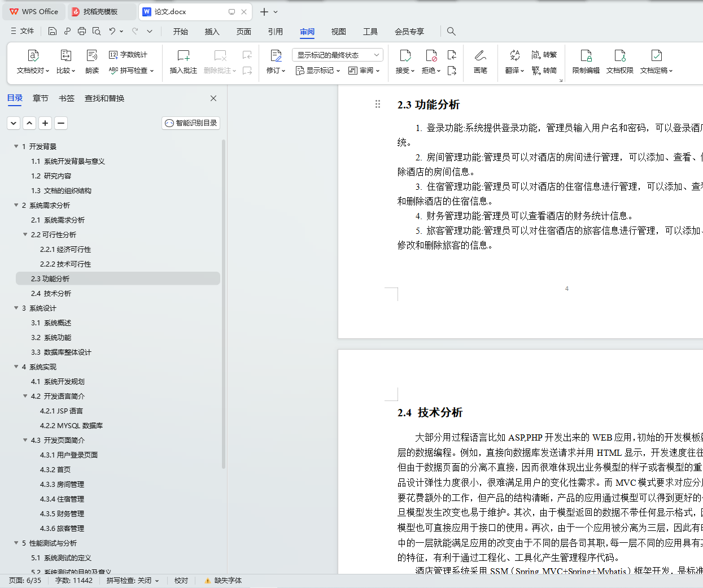
Task: Click the 智能识别目录 button
Action: click(191, 123)
